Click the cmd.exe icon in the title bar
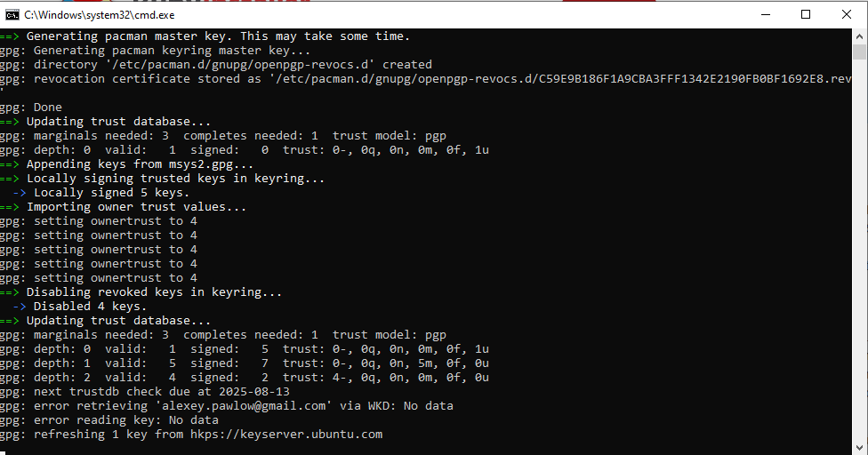 tap(12, 14)
